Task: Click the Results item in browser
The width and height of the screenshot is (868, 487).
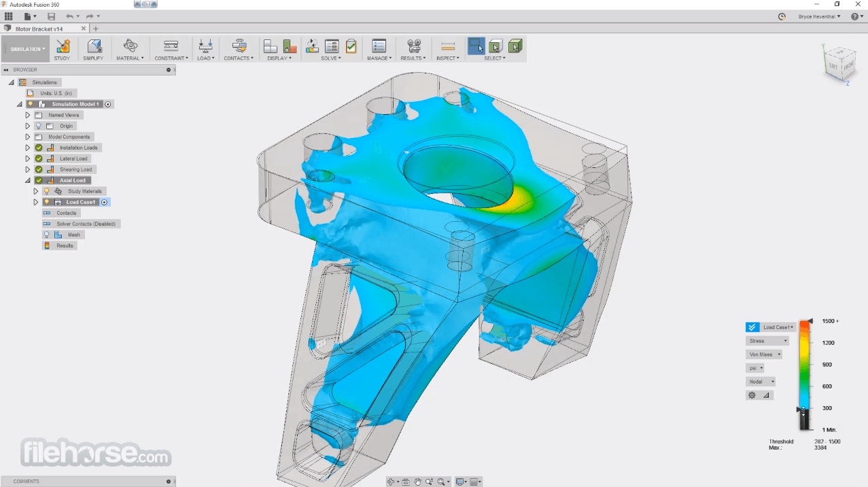Action: point(65,246)
